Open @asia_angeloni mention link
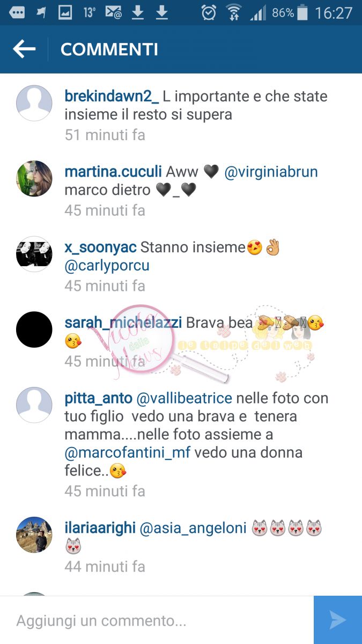 (193, 528)
